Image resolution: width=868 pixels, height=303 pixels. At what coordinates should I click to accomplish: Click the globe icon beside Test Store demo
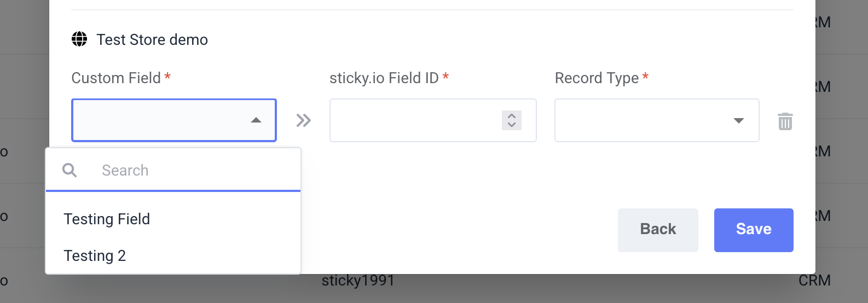click(79, 39)
